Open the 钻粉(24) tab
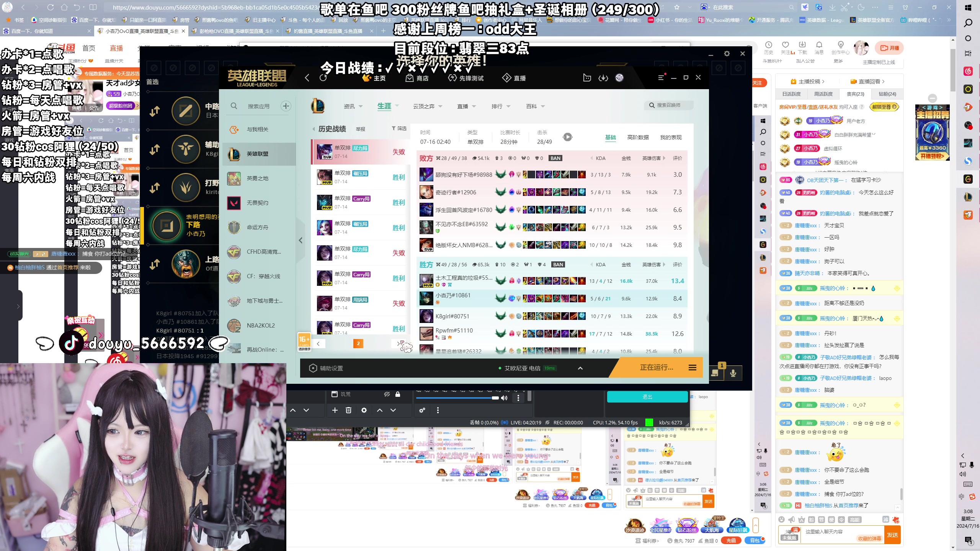Image resolution: width=980 pixels, height=551 pixels. pos(887,94)
